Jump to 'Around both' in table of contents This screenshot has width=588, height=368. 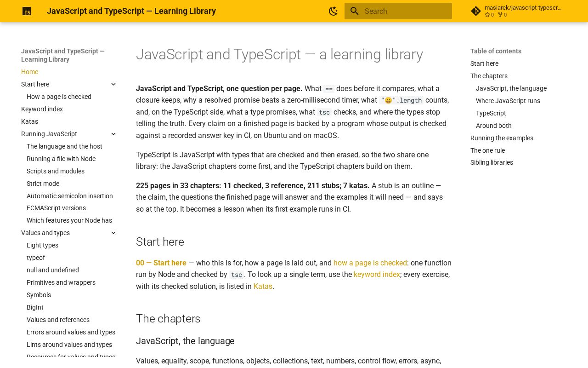(494, 126)
